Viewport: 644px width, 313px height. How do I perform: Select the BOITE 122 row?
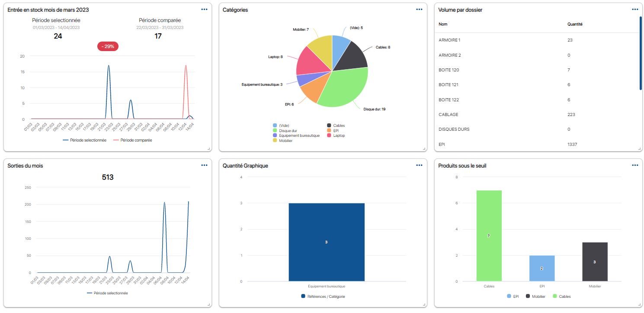538,100
